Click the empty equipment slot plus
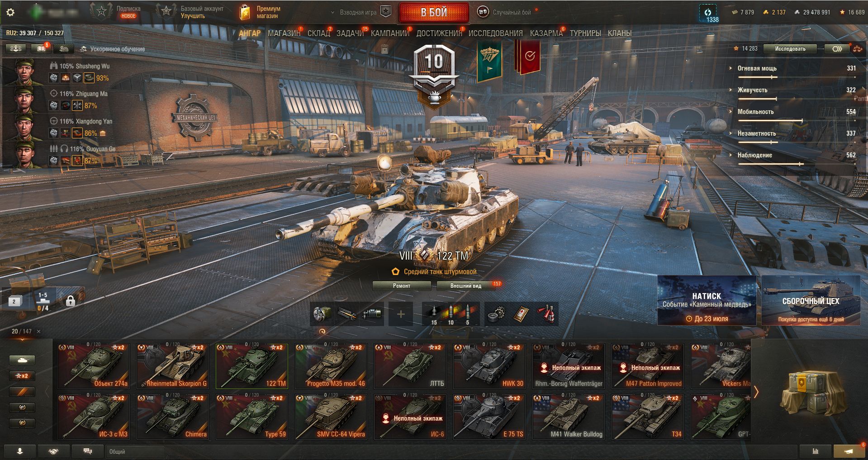 (x=401, y=314)
